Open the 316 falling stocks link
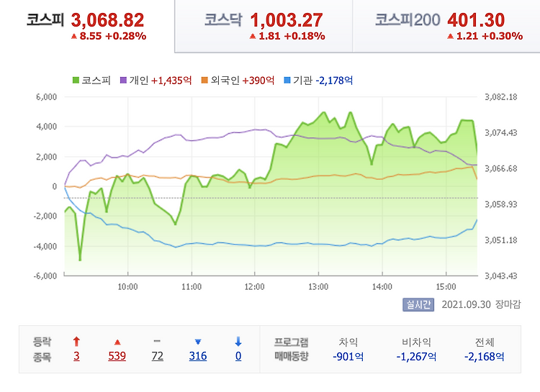This screenshot has height=392, width=540. click(x=198, y=356)
